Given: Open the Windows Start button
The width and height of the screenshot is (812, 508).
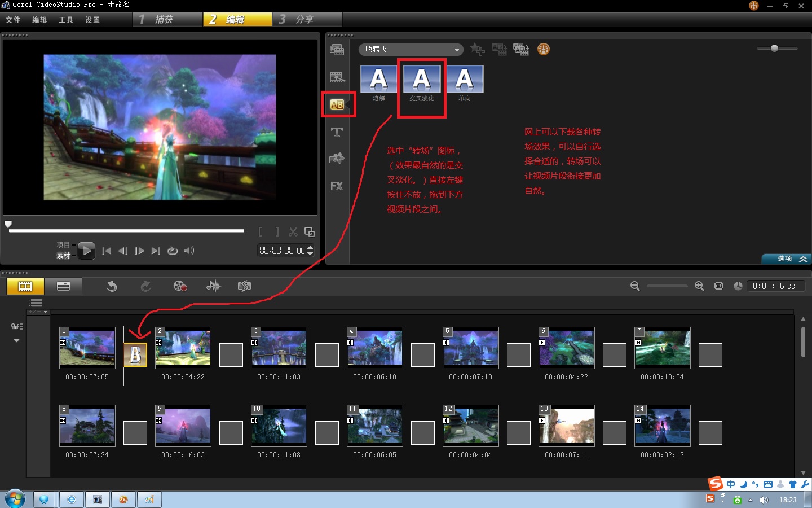Looking at the screenshot, I should [x=15, y=500].
